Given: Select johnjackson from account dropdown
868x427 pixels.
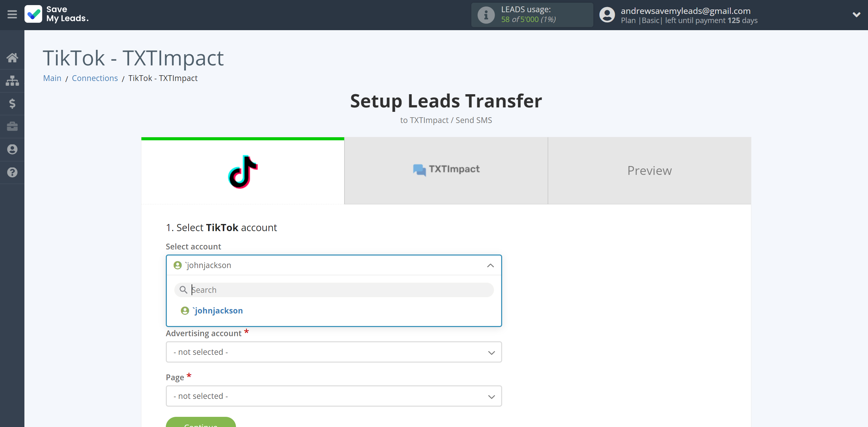Looking at the screenshot, I should 218,310.
